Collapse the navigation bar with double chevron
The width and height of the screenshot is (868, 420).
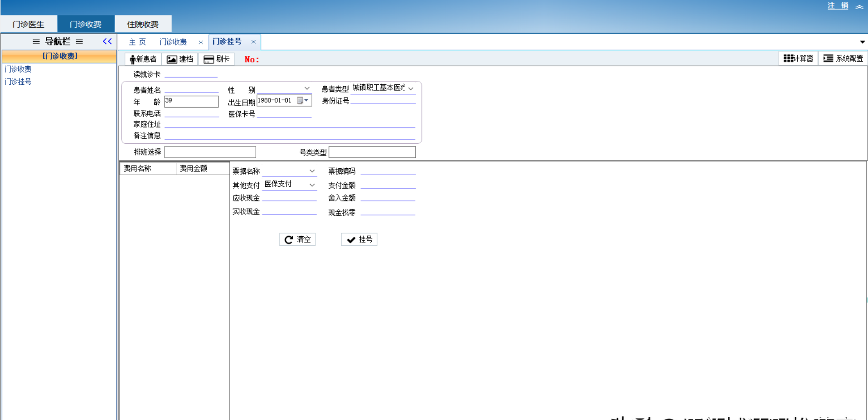click(107, 41)
